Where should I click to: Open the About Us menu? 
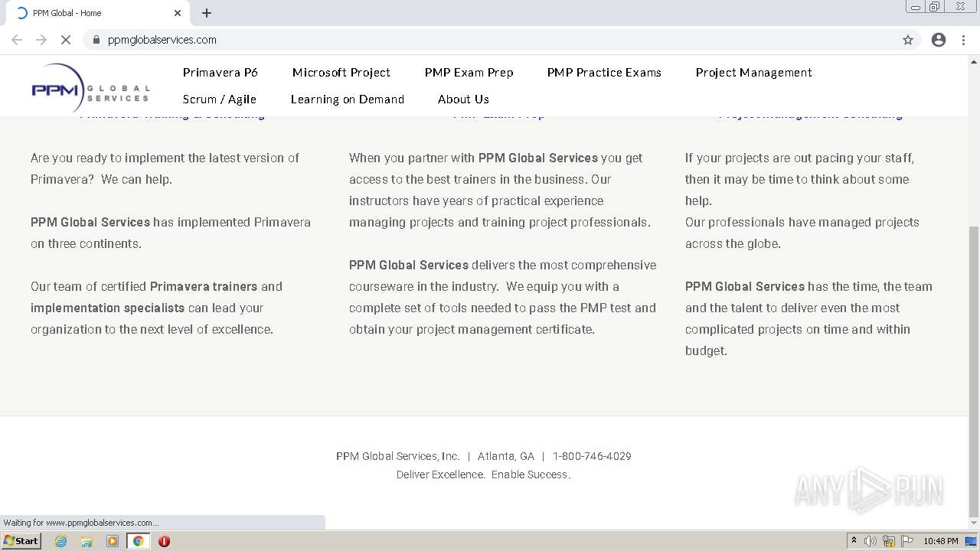click(x=463, y=99)
